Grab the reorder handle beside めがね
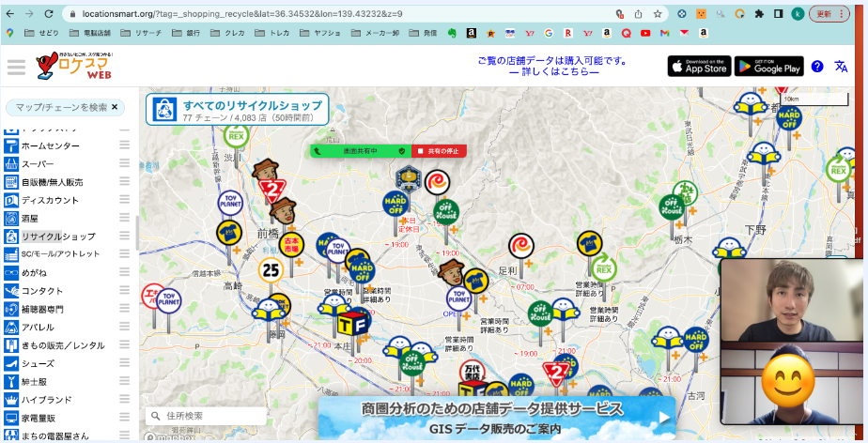 [124, 273]
